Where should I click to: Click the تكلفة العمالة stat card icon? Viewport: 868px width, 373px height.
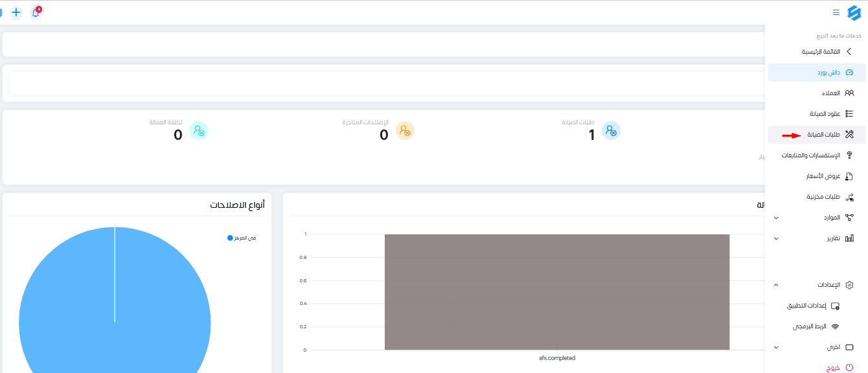tap(199, 131)
